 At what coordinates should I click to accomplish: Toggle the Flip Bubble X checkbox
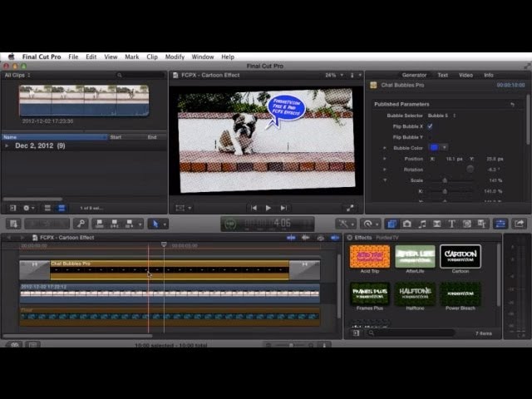[430, 126]
